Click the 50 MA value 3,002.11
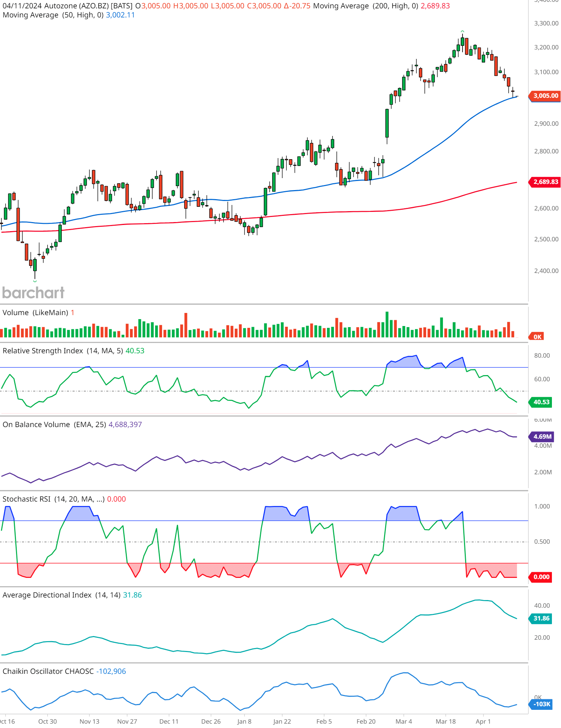Viewport: 561px width, 728px height. pos(120,15)
